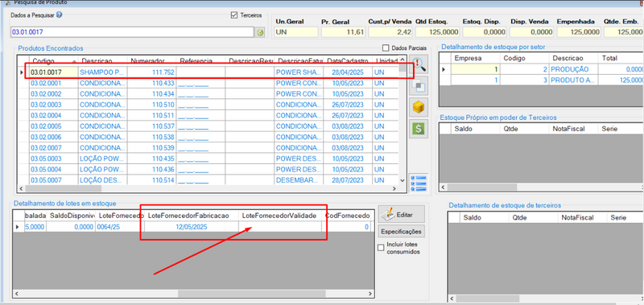Click the yellow box stock icon
The height and width of the screenshot is (305, 644).
(419, 107)
